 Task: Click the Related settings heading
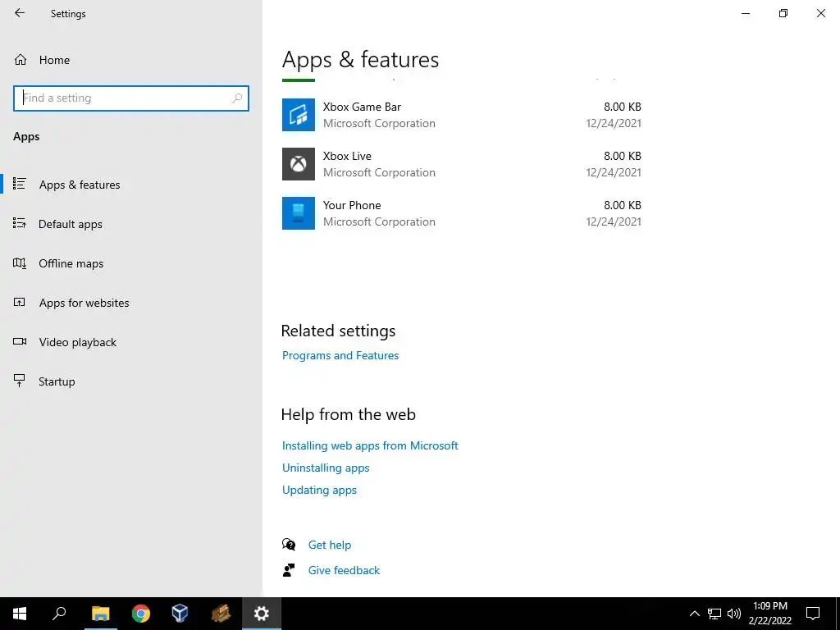[338, 331]
